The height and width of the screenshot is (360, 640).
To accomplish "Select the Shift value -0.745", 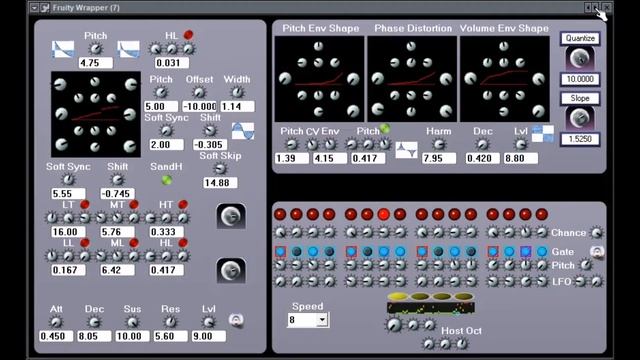I will [117, 193].
